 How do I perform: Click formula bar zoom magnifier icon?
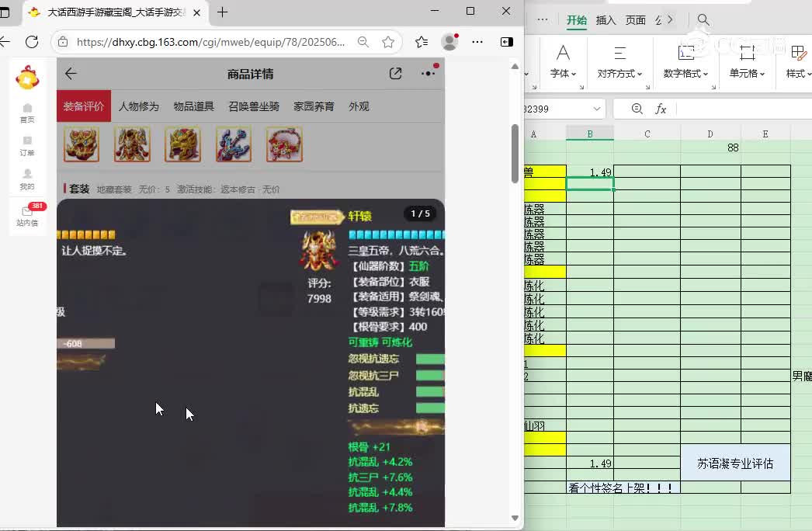click(x=637, y=109)
